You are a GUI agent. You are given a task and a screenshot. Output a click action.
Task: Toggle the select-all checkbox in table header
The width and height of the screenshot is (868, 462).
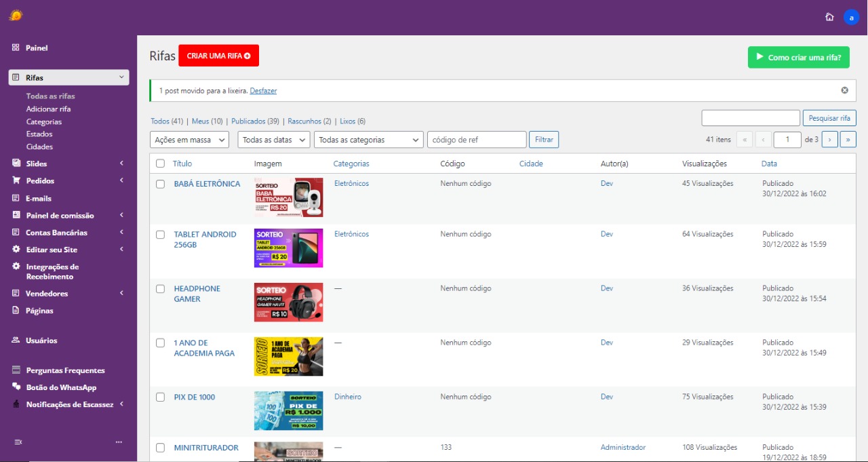160,163
